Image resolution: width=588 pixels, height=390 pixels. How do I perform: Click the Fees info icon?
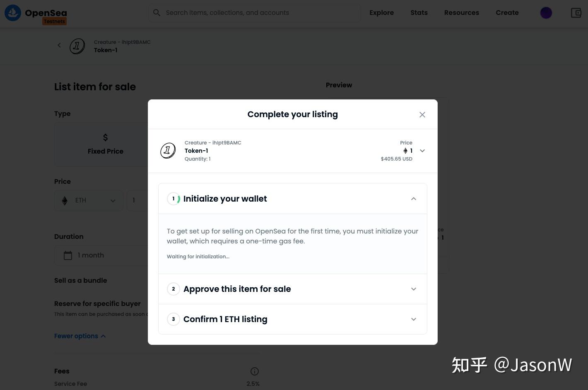click(255, 371)
